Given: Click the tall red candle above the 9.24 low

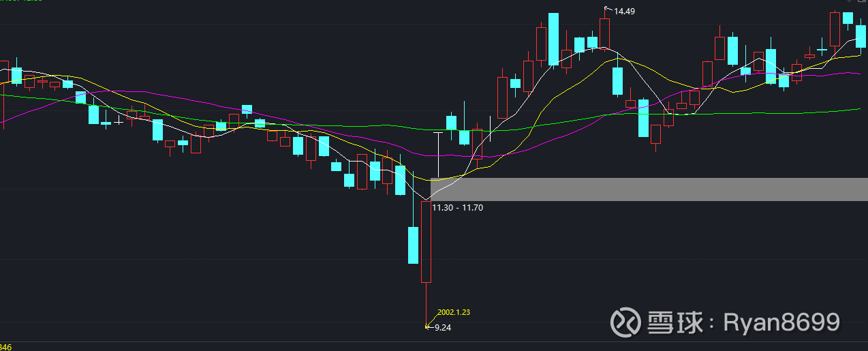Looking at the screenshot, I should tap(426, 241).
